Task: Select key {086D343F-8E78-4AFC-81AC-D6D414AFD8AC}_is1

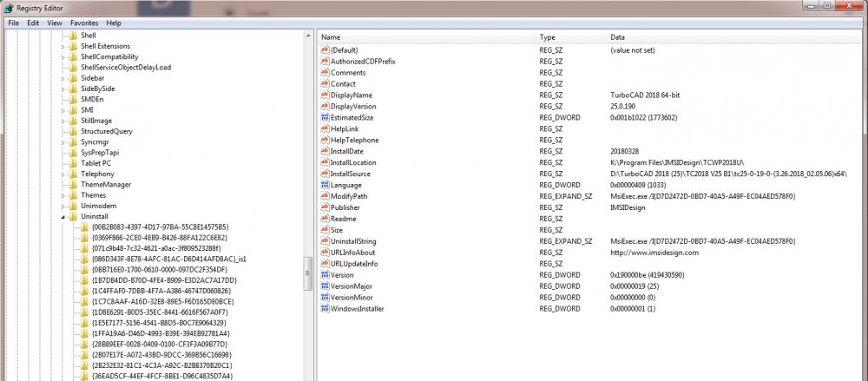Action: (169, 259)
